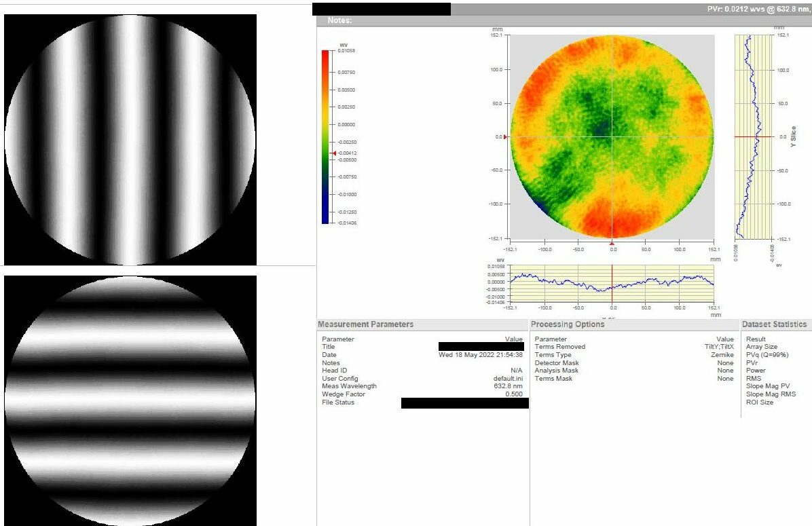The image size is (812, 526).
Task: Click the Value column header in Processing Options
Action: (725, 339)
